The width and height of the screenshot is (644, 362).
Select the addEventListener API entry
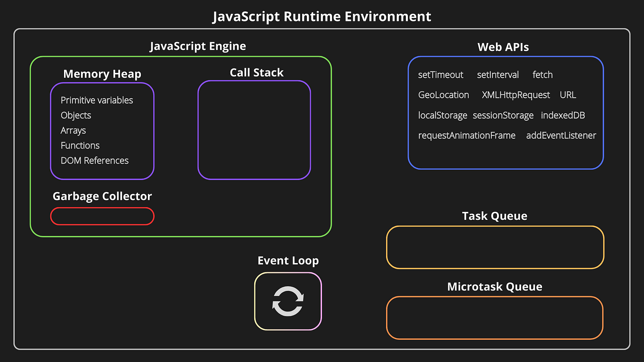pyautogui.click(x=561, y=135)
